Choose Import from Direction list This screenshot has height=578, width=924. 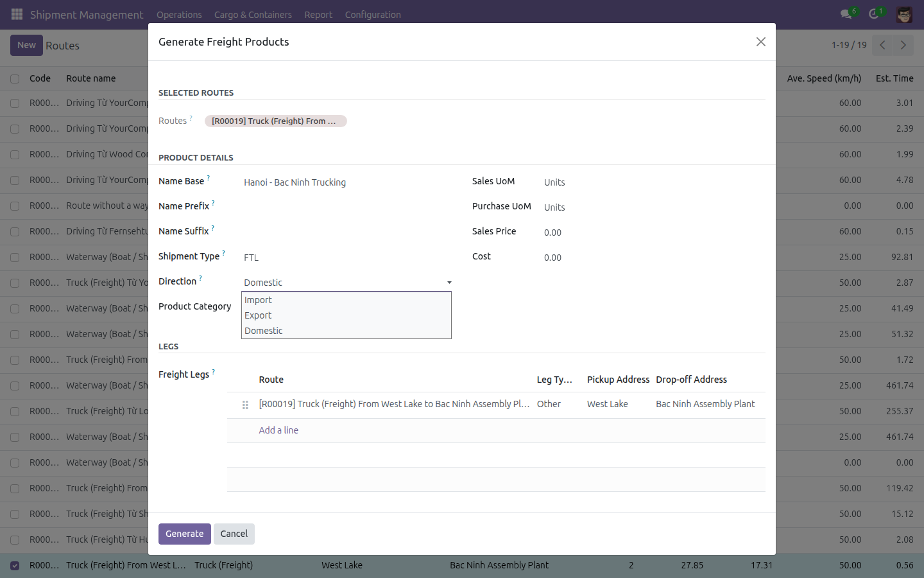click(x=346, y=300)
